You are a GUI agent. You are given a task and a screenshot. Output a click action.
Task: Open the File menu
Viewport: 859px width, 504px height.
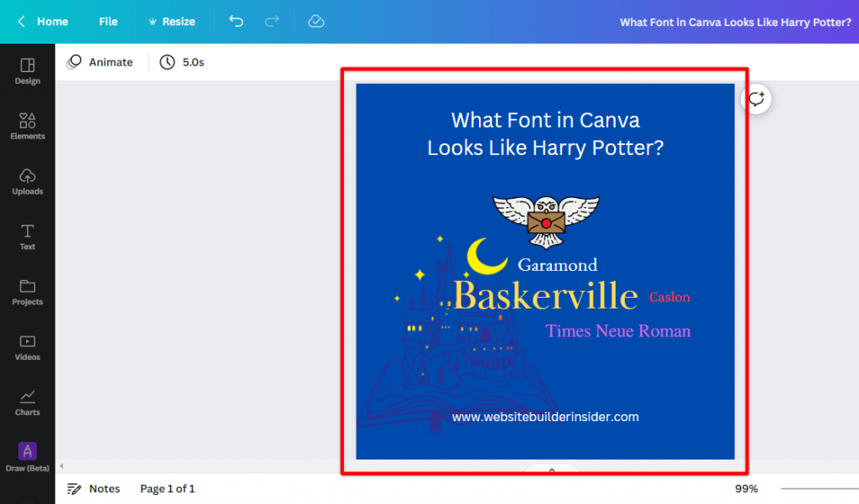coord(108,22)
